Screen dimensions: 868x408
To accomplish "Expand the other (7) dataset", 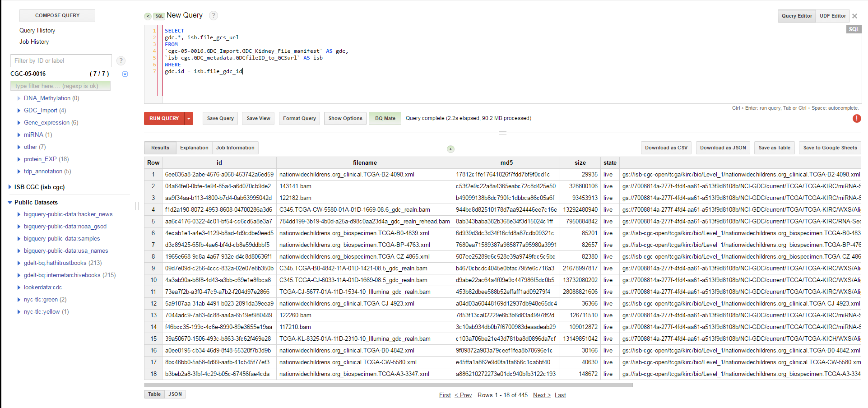I will point(19,147).
